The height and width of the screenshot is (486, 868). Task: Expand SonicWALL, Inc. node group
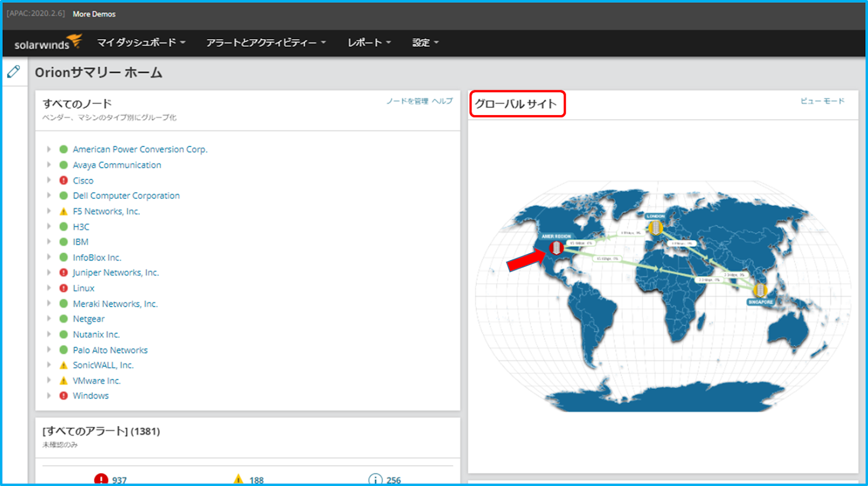click(x=49, y=365)
